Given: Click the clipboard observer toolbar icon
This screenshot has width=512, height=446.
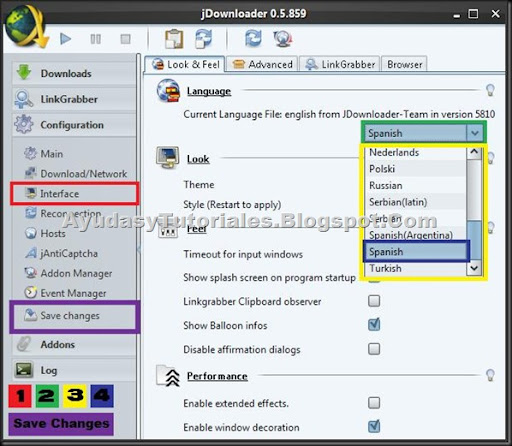Looking at the screenshot, I should [174, 39].
